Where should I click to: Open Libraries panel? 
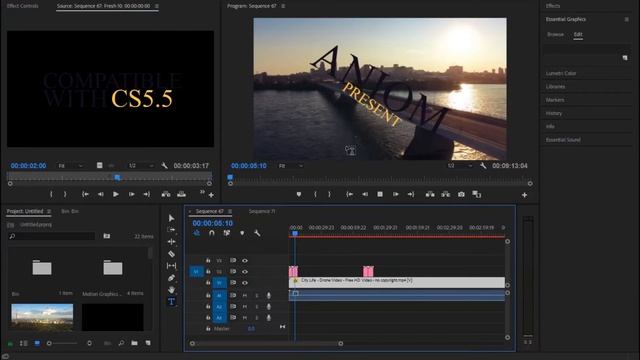point(556,87)
